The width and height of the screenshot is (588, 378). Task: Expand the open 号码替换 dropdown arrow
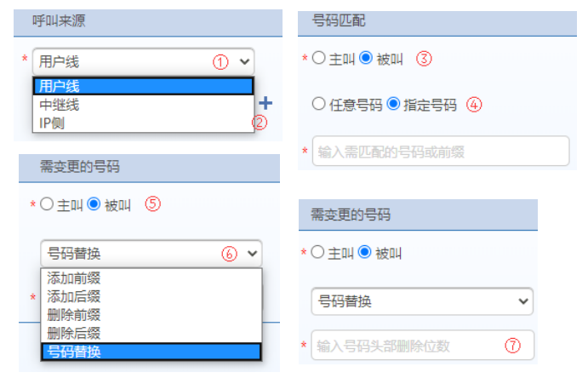pos(252,253)
